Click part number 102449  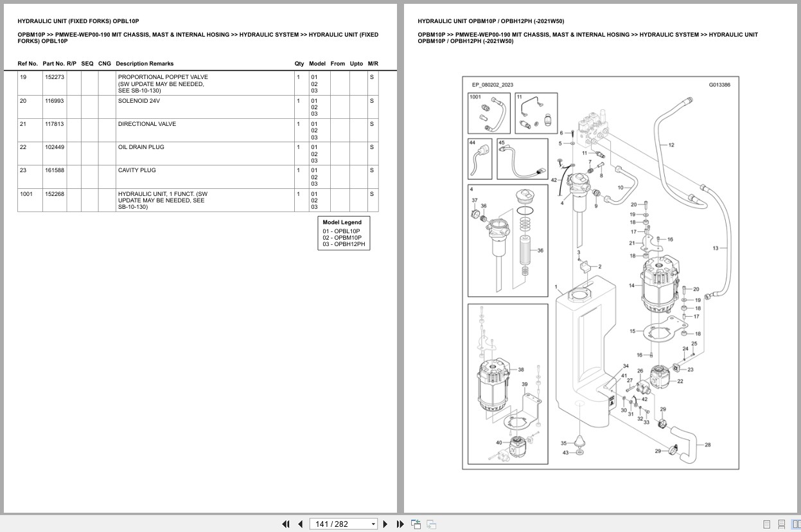pyautogui.click(x=54, y=147)
